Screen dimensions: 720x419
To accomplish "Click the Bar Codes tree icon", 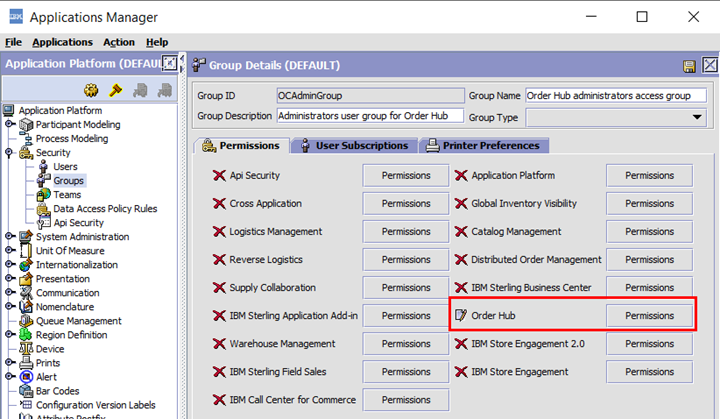I will [x=26, y=391].
